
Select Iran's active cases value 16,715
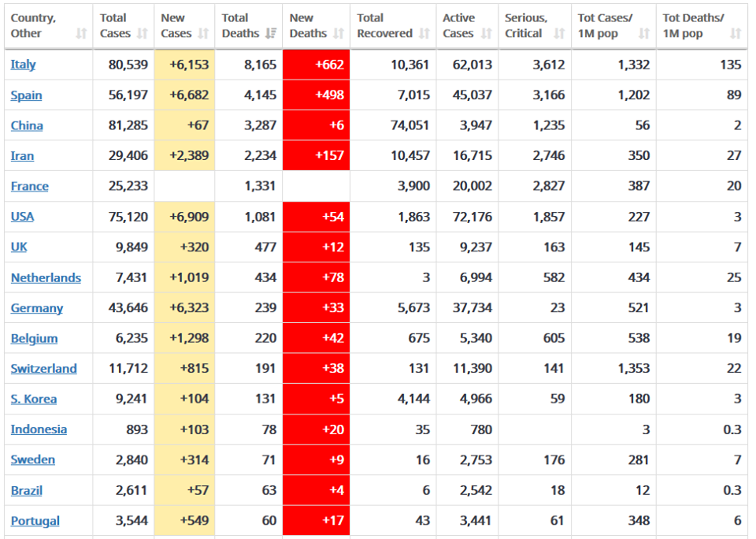472,156
